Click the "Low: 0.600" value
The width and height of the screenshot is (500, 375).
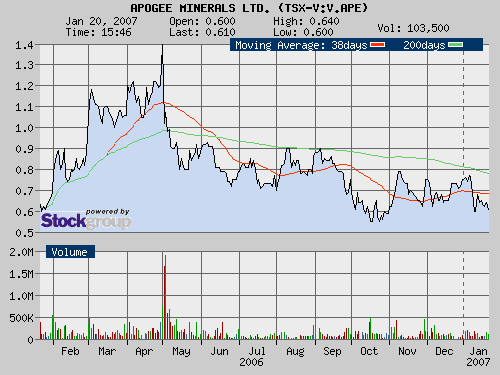(303, 32)
